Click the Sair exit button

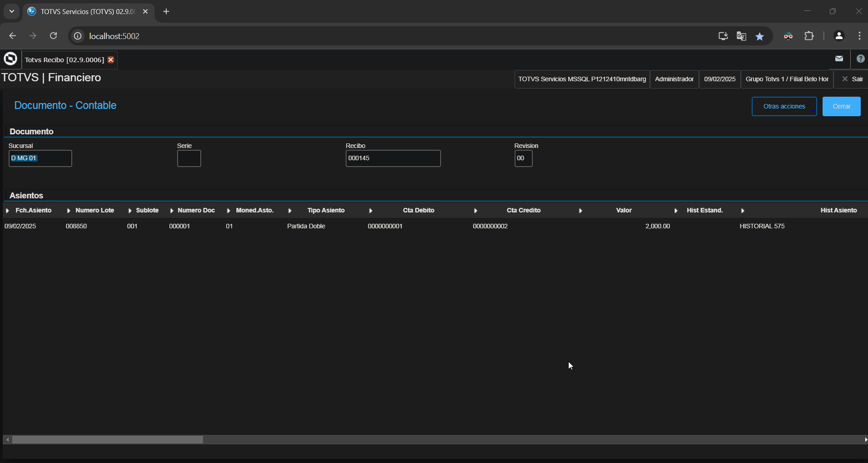click(851, 79)
